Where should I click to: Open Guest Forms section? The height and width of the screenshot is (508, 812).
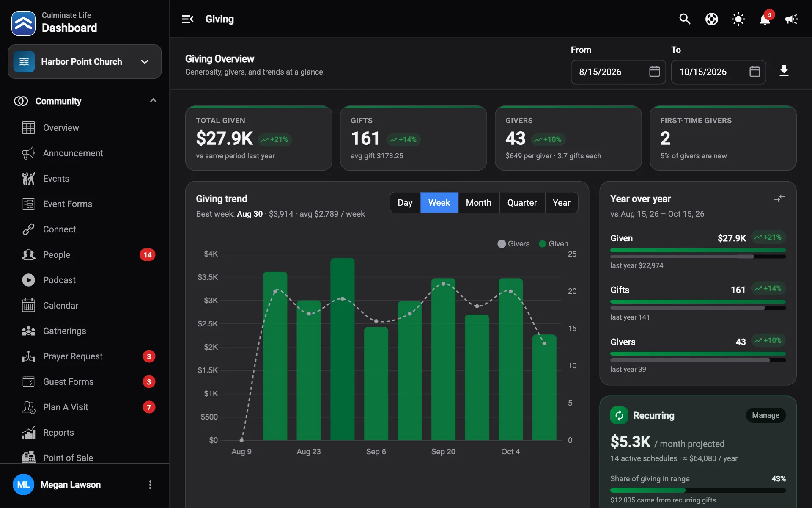coord(85,381)
